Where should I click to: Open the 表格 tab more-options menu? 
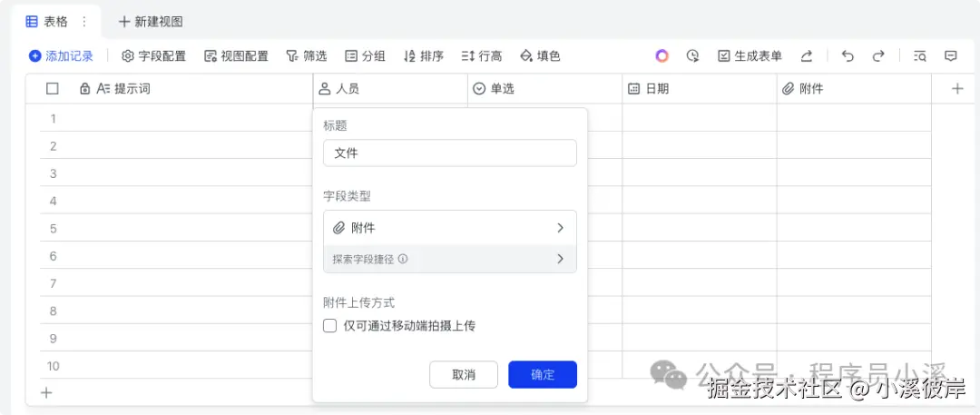click(84, 21)
